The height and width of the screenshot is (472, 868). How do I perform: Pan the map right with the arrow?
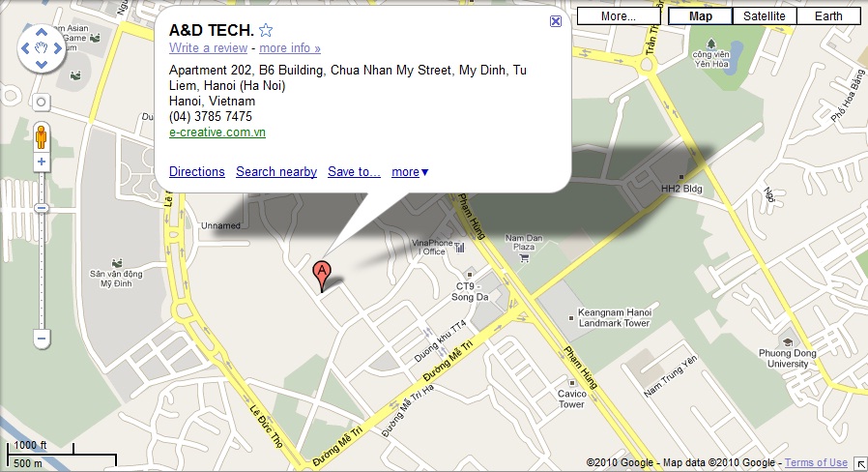[58, 48]
